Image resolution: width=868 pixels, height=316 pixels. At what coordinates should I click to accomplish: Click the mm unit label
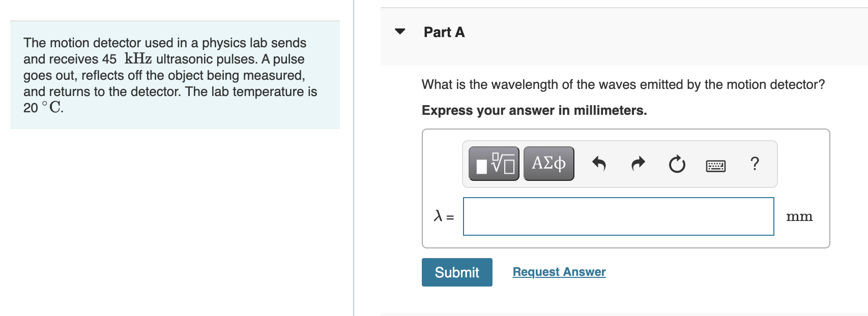pos(799,217)
